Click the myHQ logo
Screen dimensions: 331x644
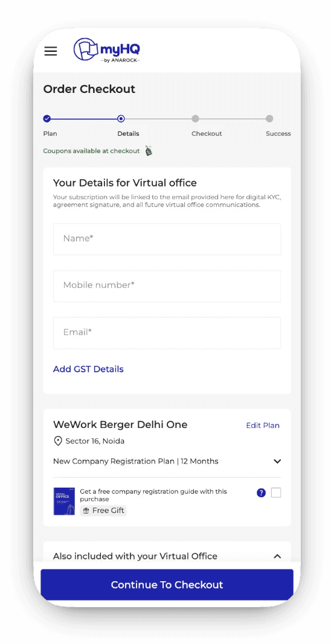107,51
